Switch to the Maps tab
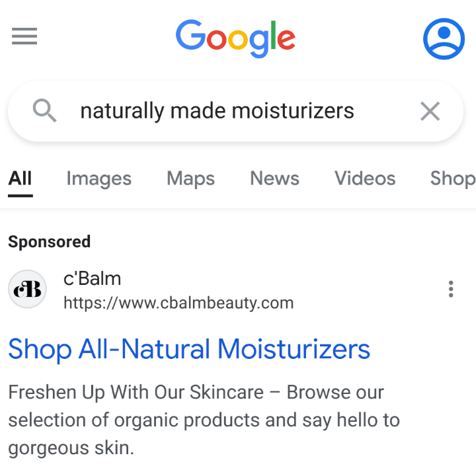 pos(190,178)
